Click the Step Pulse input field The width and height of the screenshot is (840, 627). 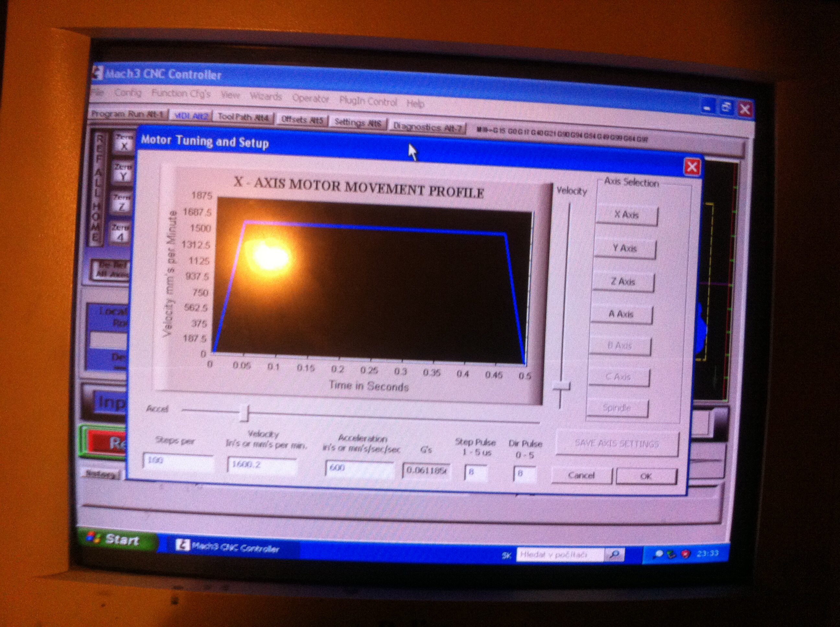pos(475,473)
